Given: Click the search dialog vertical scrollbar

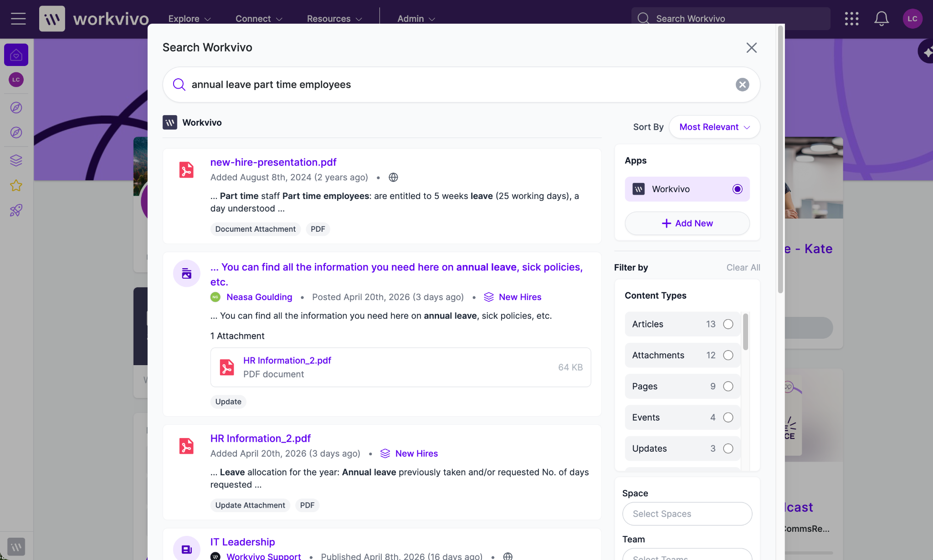Looking at the screenshot, I should click(780, 159).
